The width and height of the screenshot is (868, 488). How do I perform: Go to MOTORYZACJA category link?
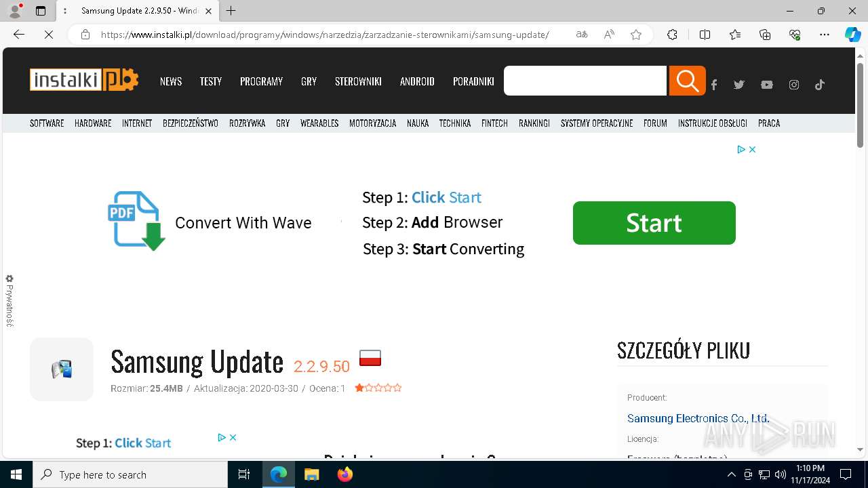click(372, 123)
